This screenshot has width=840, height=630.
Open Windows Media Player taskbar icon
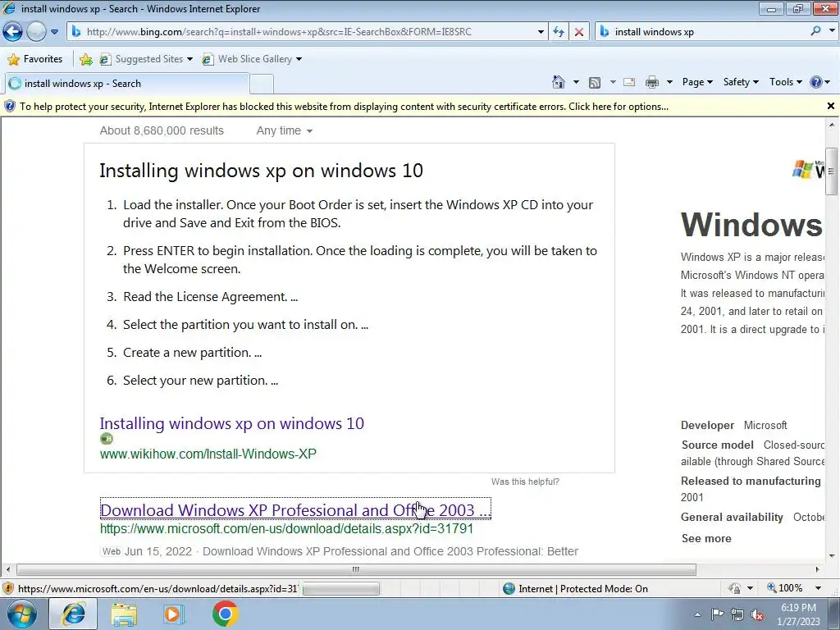pyautogui.click(x=174, y=614)
